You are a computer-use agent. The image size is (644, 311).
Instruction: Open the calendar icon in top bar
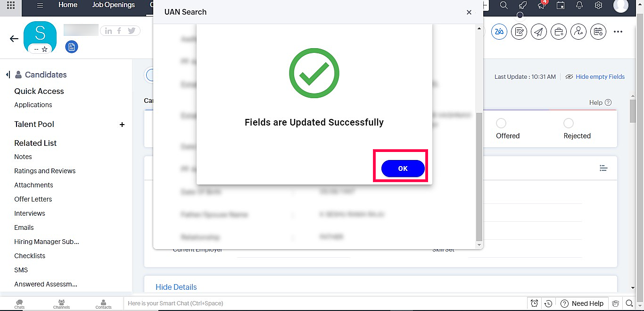point(561,5)
